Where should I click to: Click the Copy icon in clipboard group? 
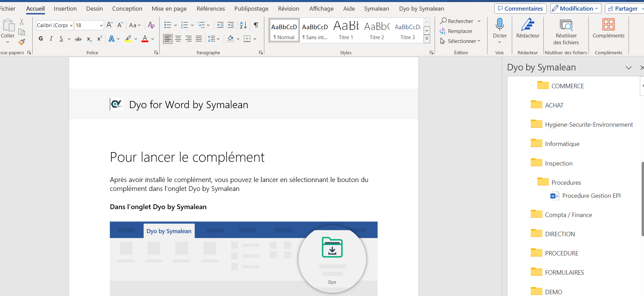pyautogui.click(x=22, y=32)
